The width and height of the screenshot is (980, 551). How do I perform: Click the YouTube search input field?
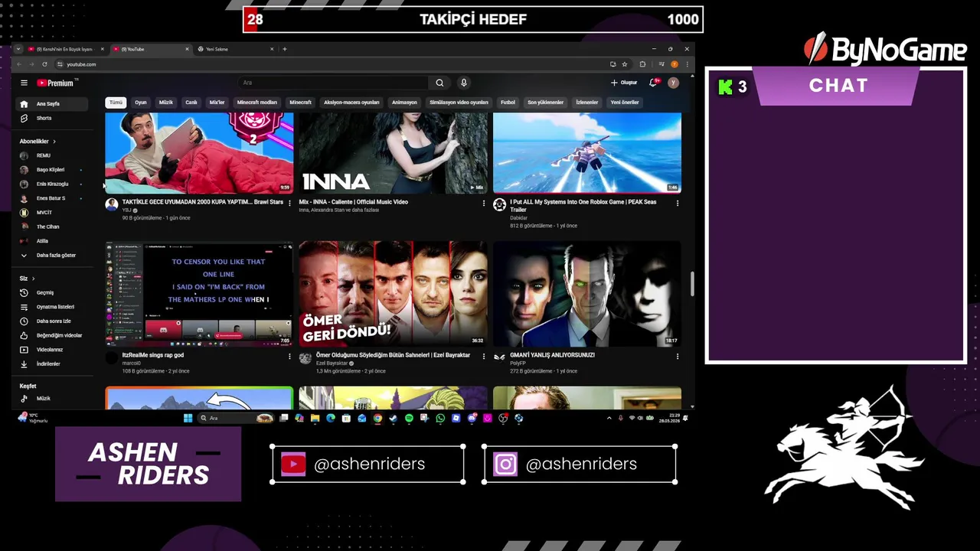(x=333, y=83)
